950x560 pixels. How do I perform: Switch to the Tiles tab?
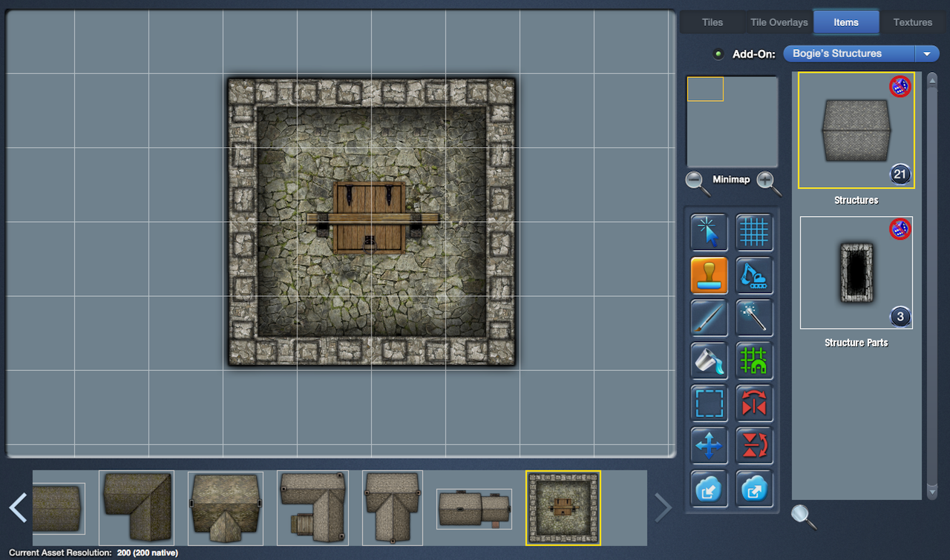712,22
